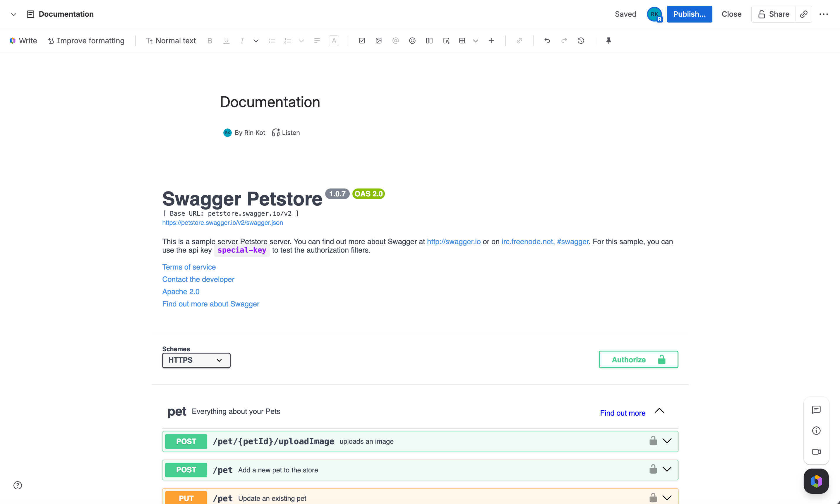Click lock icon on PUT /pet endpoint
The height and width of the screenshot is (504, 840).
[653, 498]
